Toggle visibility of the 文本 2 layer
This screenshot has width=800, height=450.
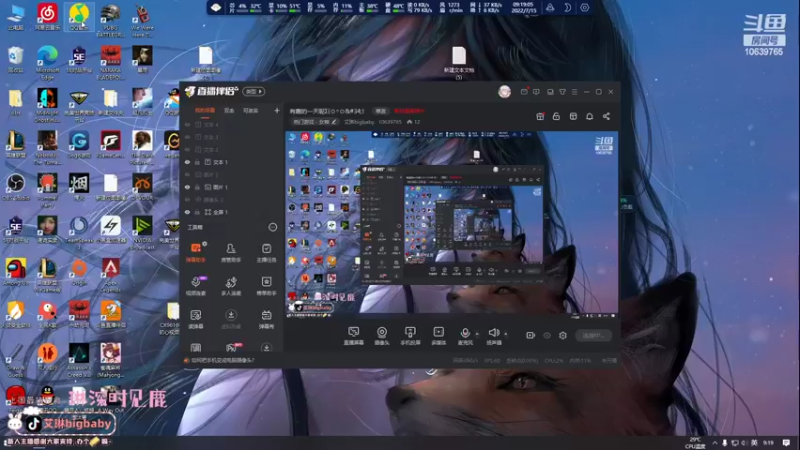point(187,149)
